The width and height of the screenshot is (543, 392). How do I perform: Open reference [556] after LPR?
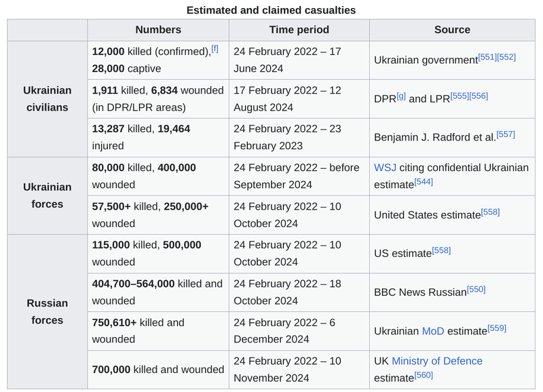pyautogui.click(x=479, y=96)
